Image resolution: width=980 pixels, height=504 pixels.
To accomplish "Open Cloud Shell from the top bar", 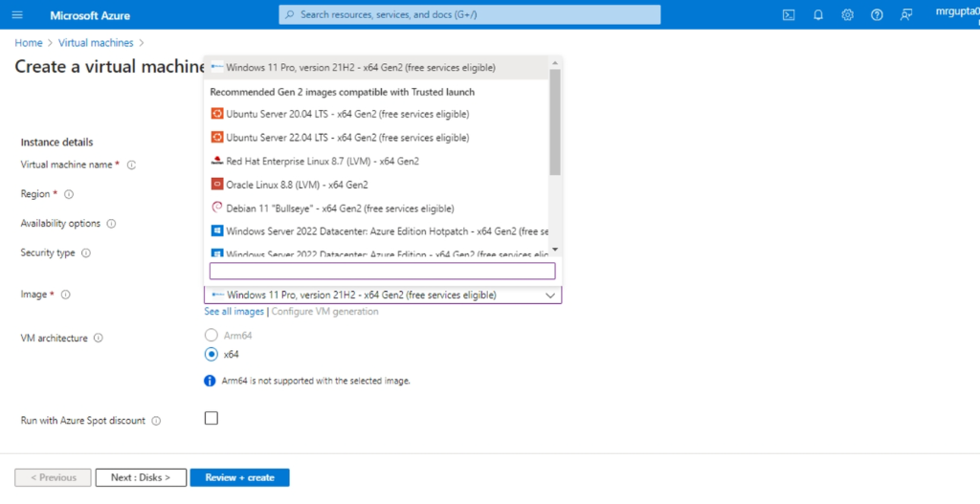I will point(789,15).
